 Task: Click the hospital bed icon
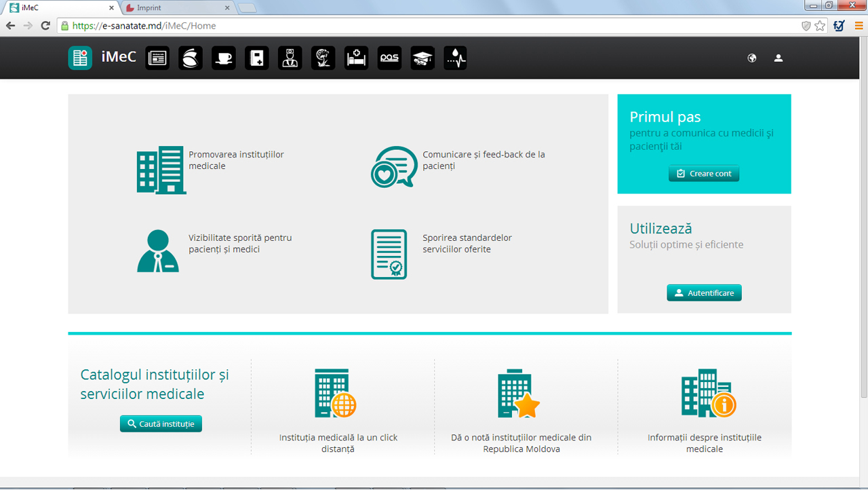click(x=356, y=58)
